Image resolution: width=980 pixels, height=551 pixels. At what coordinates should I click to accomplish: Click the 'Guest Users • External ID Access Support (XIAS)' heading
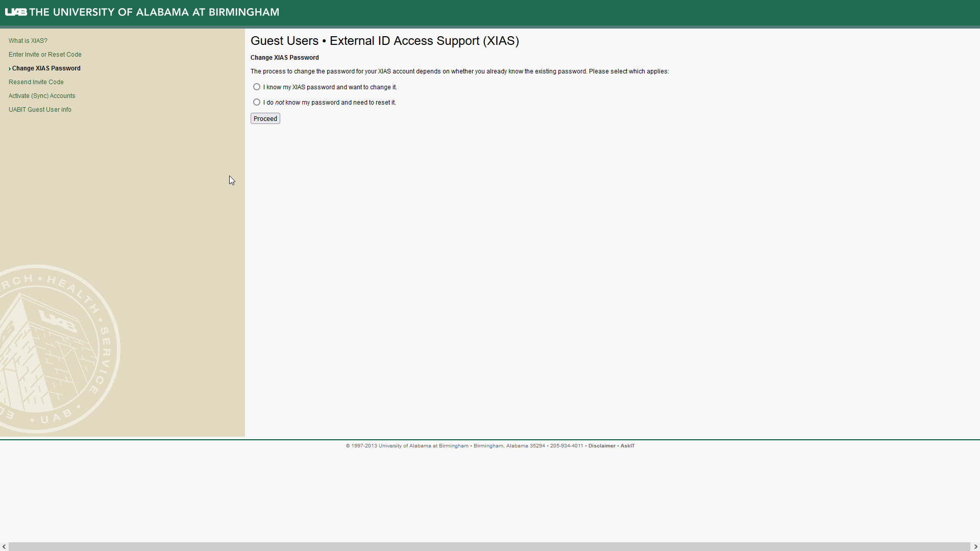[x=385, y=41]
